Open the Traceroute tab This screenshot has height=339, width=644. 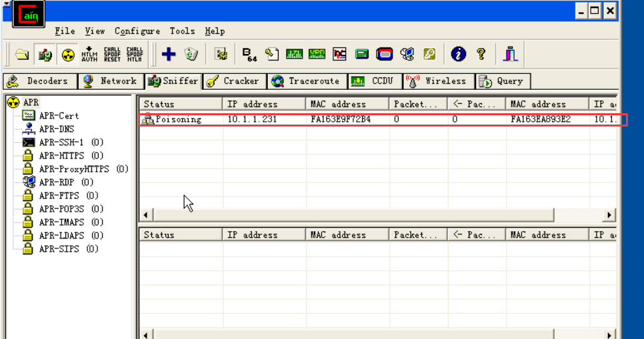(307, 81)
